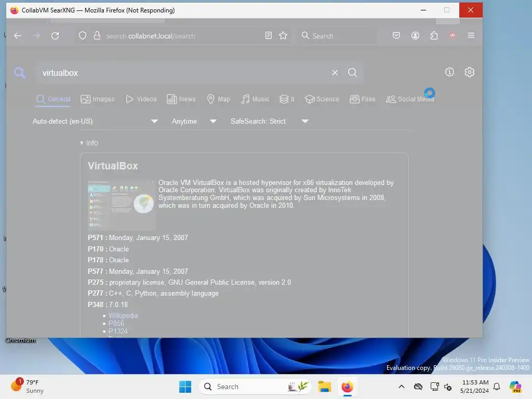This screenshot has height=399, width=532.
Task: Bookmark this page with the star icon
Action: coord(283,36)
